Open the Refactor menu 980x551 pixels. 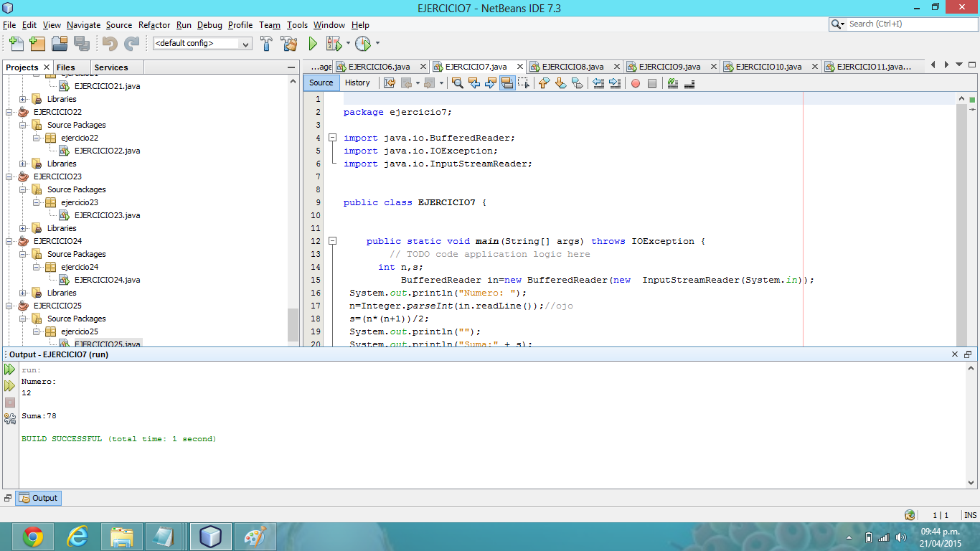pos(154,24)
